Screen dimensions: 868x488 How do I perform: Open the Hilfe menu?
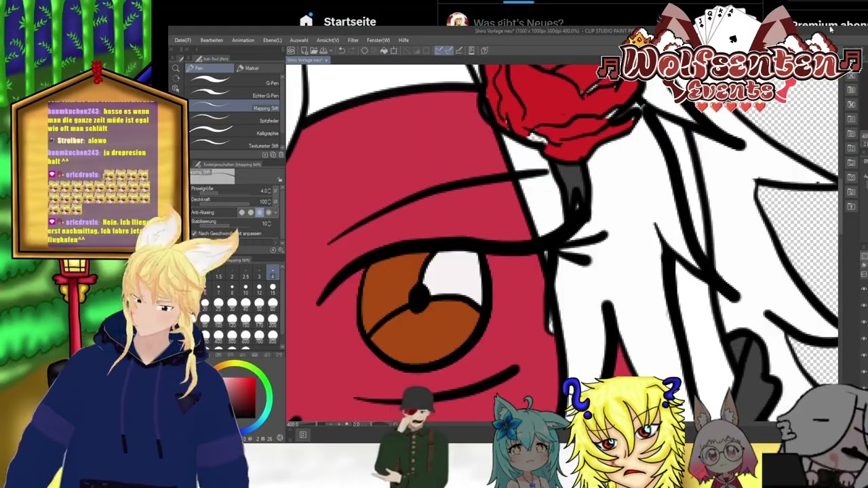pos(403,40)
